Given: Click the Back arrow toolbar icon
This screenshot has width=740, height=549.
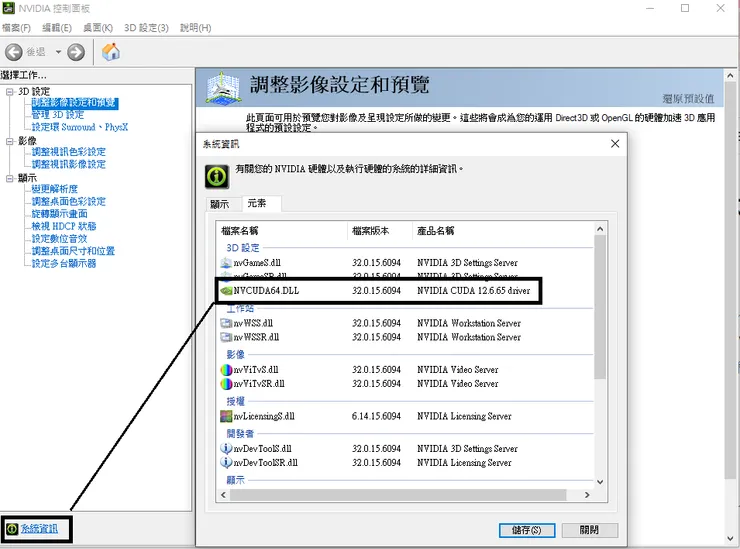Looking at the screenshot, I should pyautogui.click(x=14, y=52).
